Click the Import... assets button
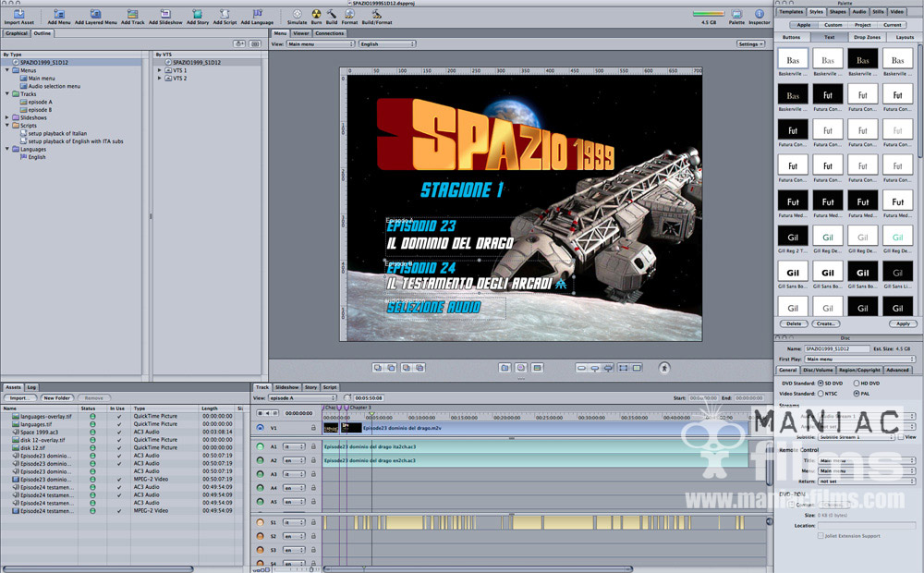The width and height of the screenshot is (924, 573). pyautogui.click(x=18, y=398)
